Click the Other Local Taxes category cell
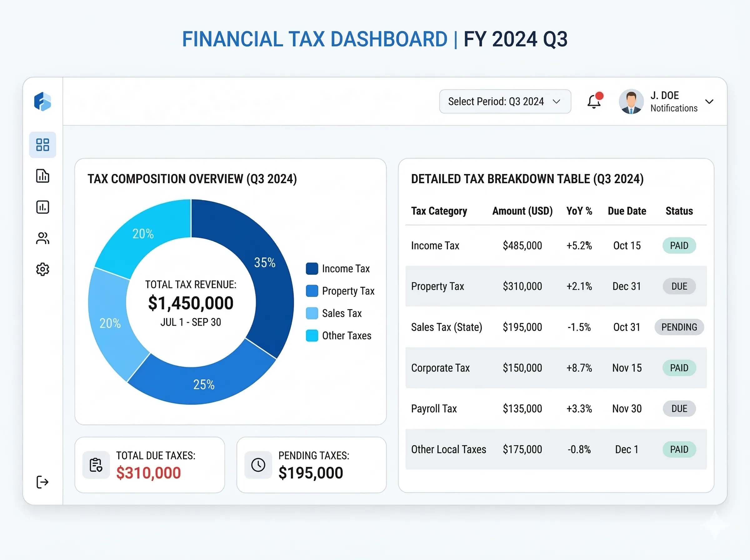Image resolution: width=750 pixels, height=560 pixels. point(448,449)
